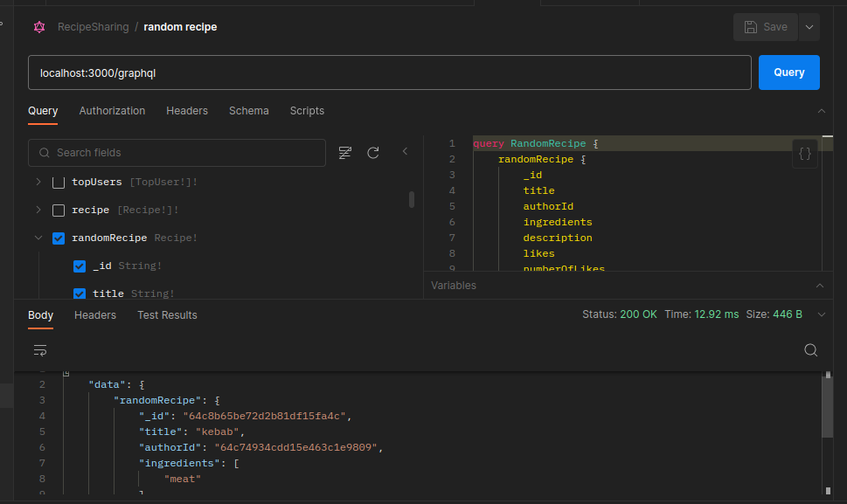Click the field explorer scrollbar thumb

pos(412,200)
